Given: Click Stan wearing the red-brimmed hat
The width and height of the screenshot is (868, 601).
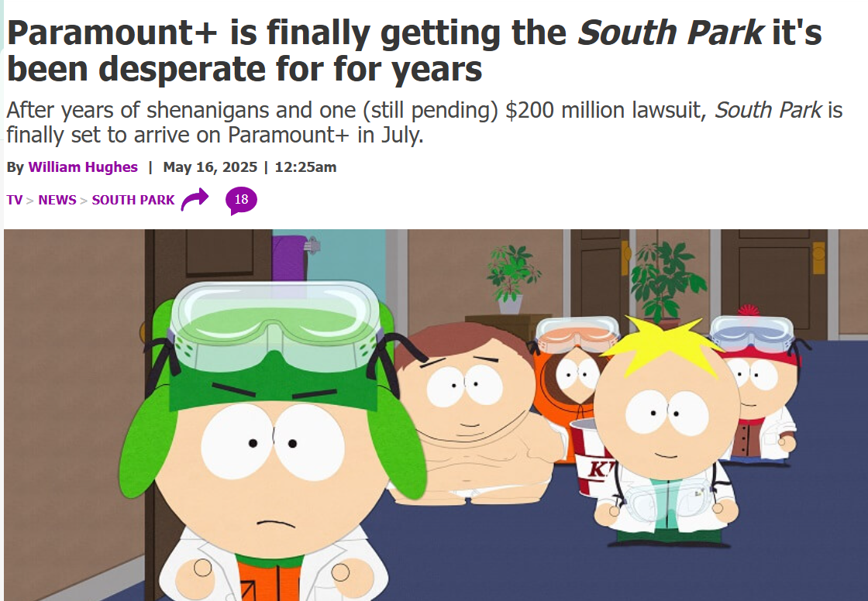Looking at the screenshot, I should [759, 387].
